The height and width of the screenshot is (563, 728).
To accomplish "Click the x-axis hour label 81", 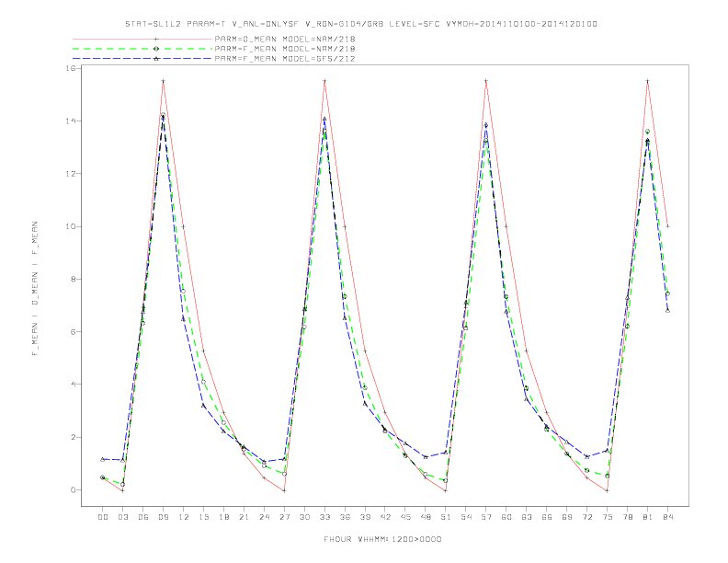I will (x=648, y=517).
